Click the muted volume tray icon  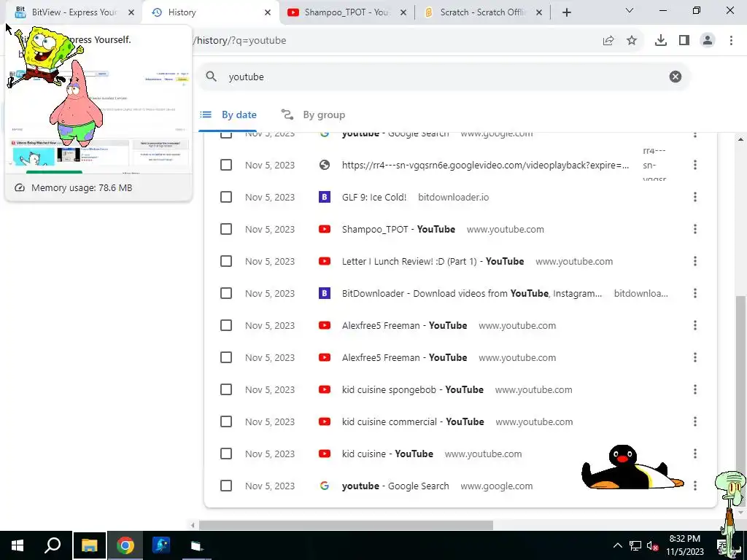pos(652,545)
